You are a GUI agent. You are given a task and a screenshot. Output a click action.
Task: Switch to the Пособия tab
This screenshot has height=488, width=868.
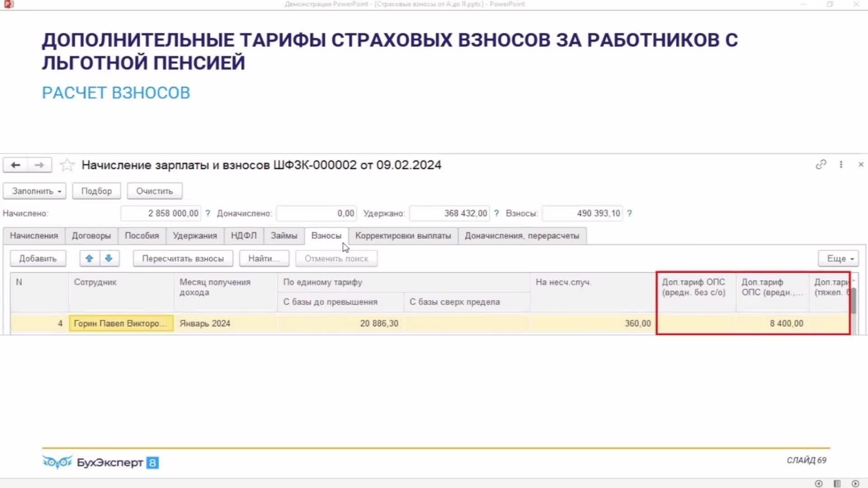142,236
